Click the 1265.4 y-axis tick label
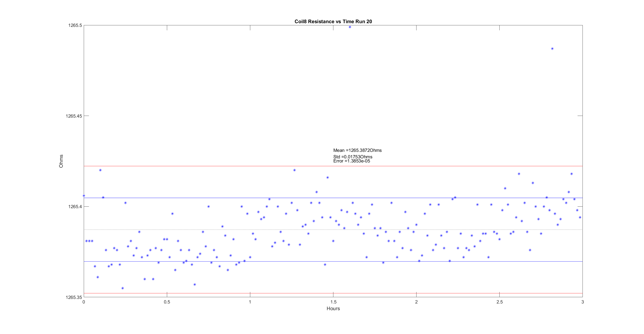This screenshot has width=644, height=334. pyautogui.click(x=75, y=207)
